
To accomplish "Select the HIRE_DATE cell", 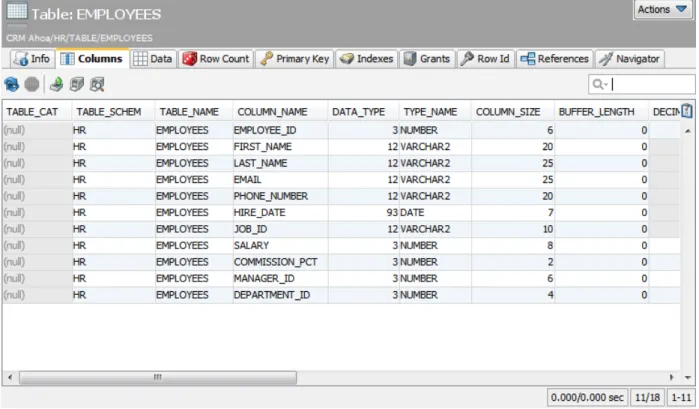I will pos(280,213).
